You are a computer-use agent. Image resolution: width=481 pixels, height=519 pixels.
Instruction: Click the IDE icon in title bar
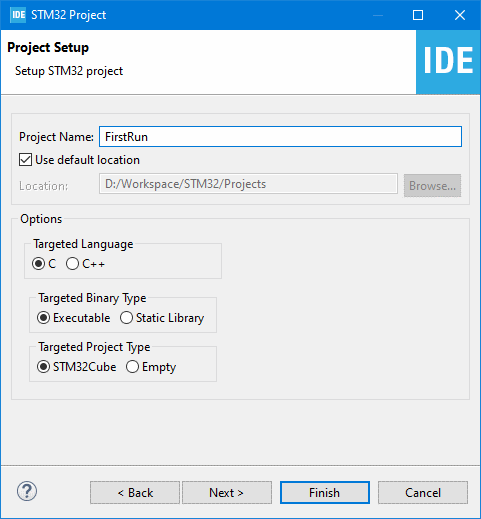(18, 15)
